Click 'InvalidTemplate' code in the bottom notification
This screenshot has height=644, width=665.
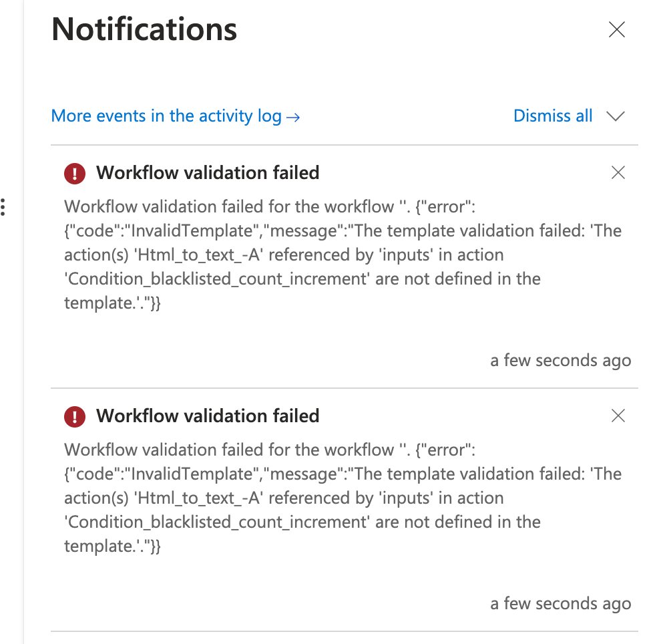pos(192,474)
